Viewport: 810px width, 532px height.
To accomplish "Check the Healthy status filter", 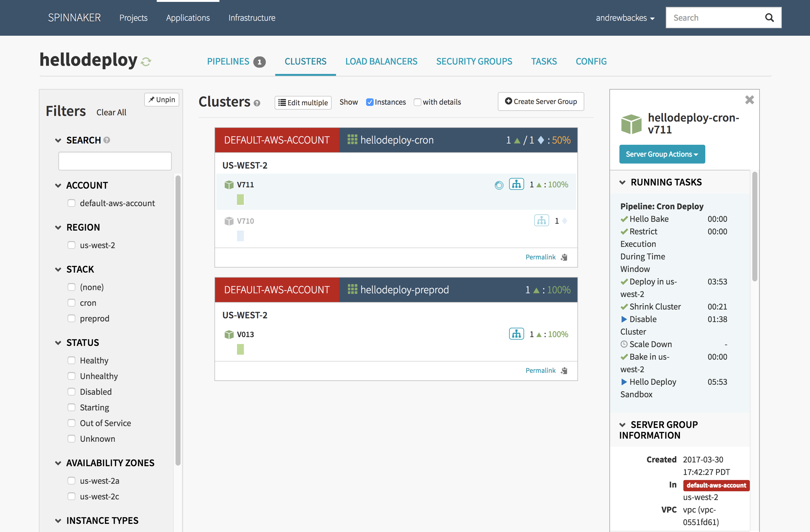I will (x=71, y=360).
